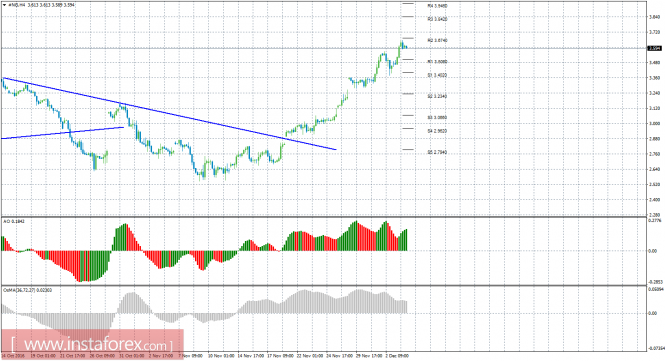Click the 3.840 price axis value
Image resolution: width=665 pixels, height=361 pixels.
(x=654, y=17)
